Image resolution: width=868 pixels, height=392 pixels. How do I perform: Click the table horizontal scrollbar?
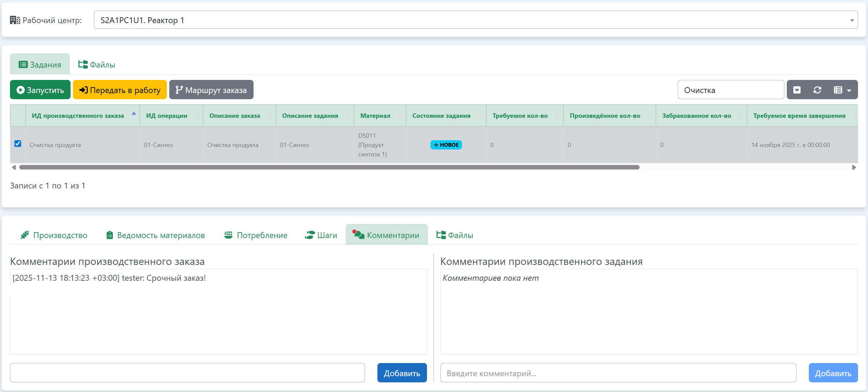(x=329, y=167)
